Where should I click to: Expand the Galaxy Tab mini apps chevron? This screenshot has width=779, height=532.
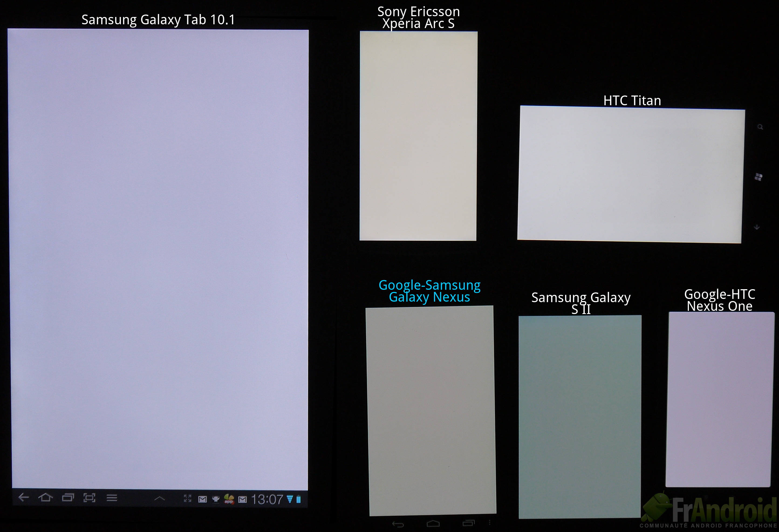(x=160, y=499)
